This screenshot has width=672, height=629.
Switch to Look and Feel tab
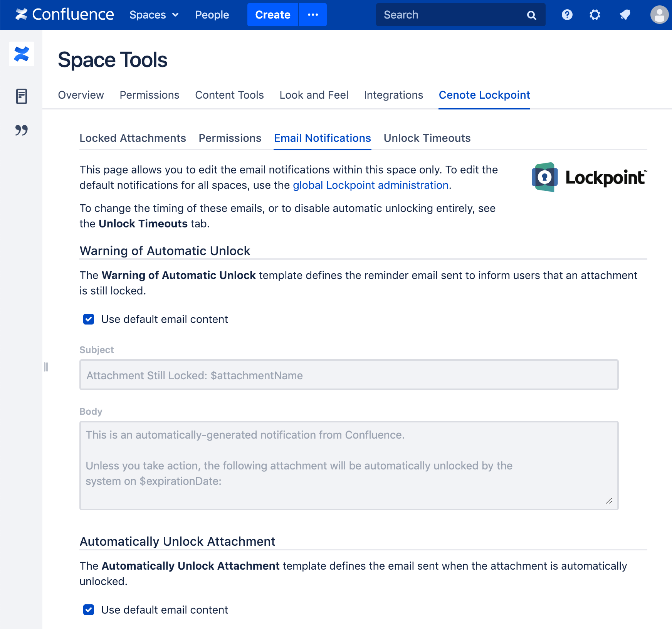(x=314, y=95)
